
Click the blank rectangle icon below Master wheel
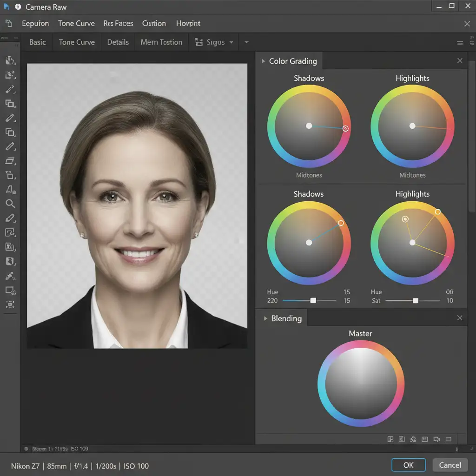(449, 439)
